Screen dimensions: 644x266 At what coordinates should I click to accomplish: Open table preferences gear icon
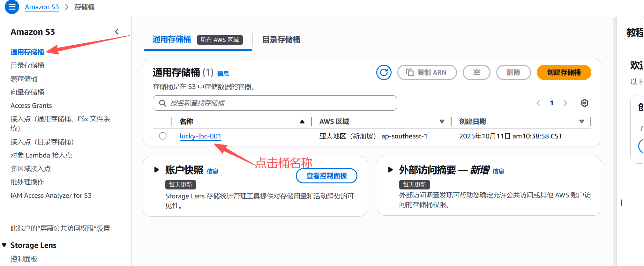[585, 103]
